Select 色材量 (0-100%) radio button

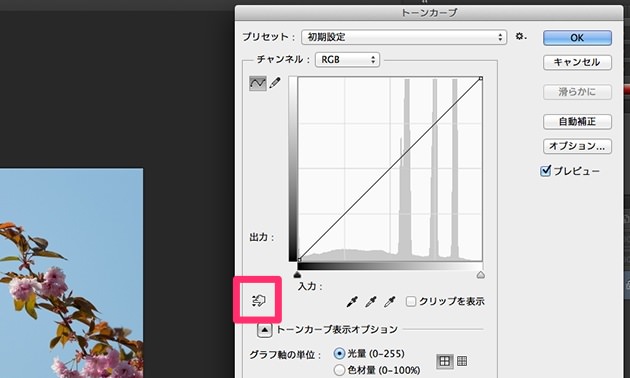(339, 370)
